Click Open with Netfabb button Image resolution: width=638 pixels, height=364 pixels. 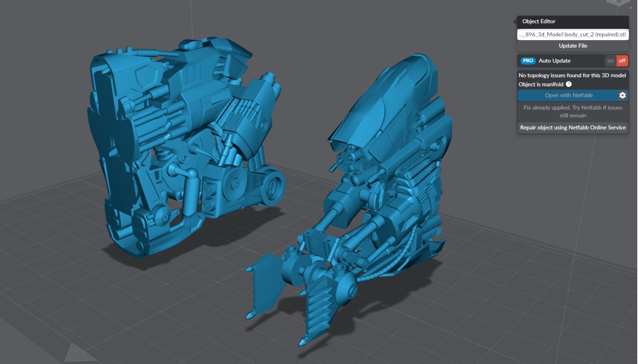pos(568,95)
